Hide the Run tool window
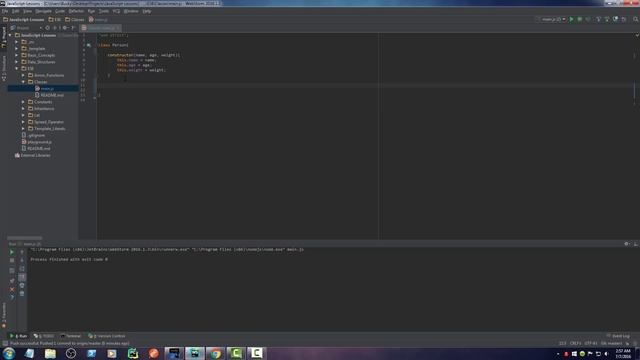640x360 pixels. click(x=636, y=244)
